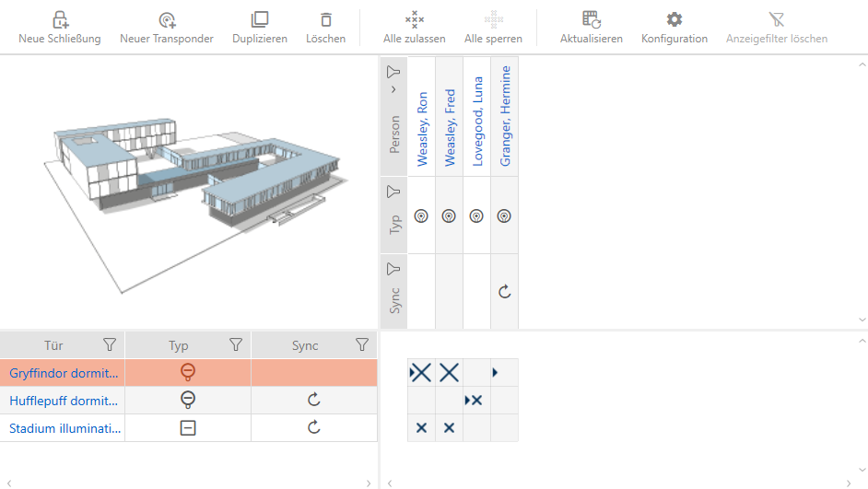
Task: Toggle access cell for Stadium and Weasley, Ron
Action: (421, 428)
